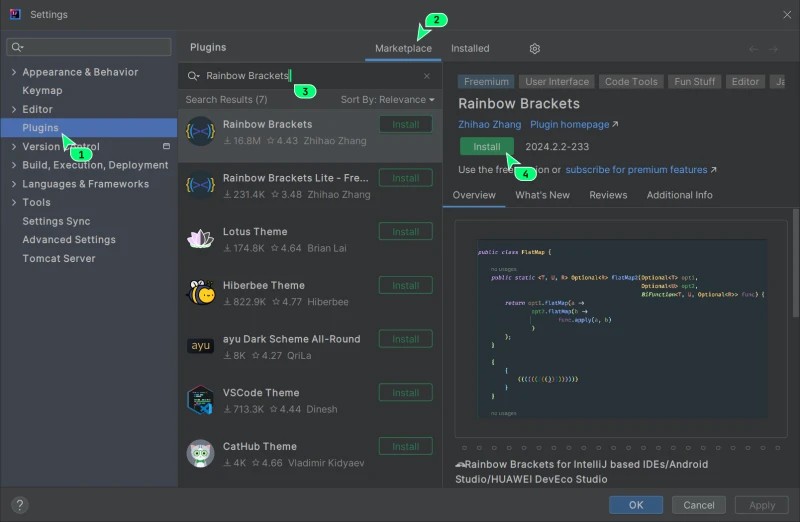Click the Rainbow Brackets plugin logo
The height and width of the screenshot is (522, 800).
pyautogui.click(x=200, y=131)
